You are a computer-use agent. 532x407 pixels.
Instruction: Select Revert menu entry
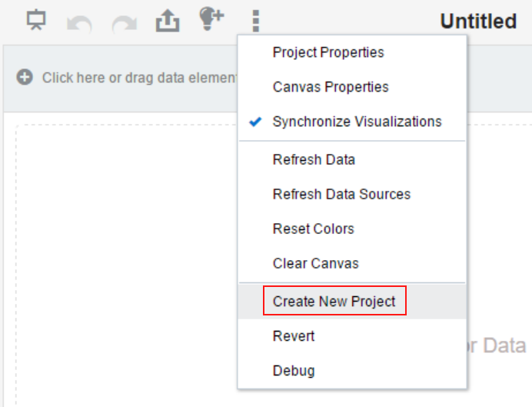pyautogui.click(x=352, y=336)
